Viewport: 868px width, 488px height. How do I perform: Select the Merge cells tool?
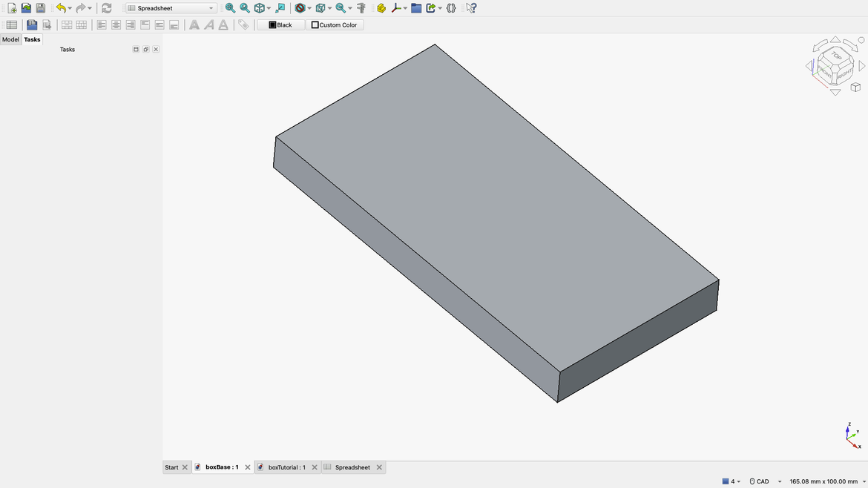pos(66,24)
